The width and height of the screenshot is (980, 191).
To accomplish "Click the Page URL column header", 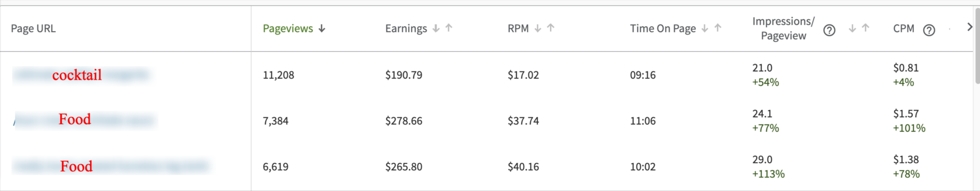I will [x=33, y=29].
